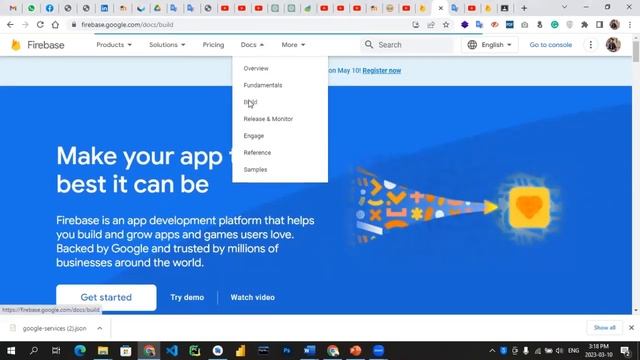Open a new browser tab

(x=524, y=8)
